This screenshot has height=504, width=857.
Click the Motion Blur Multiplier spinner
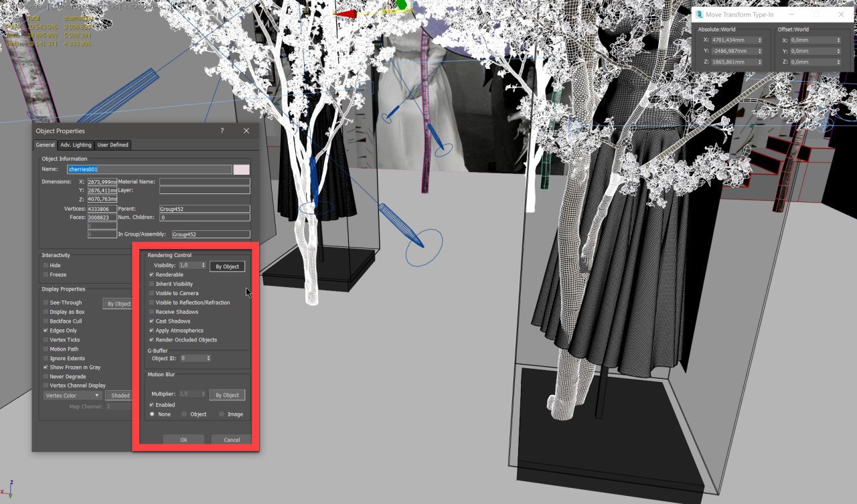[204, 394]
